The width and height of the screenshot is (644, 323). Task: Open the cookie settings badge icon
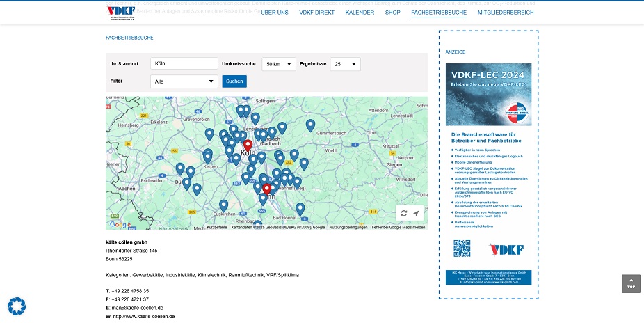tap(17, 306)
